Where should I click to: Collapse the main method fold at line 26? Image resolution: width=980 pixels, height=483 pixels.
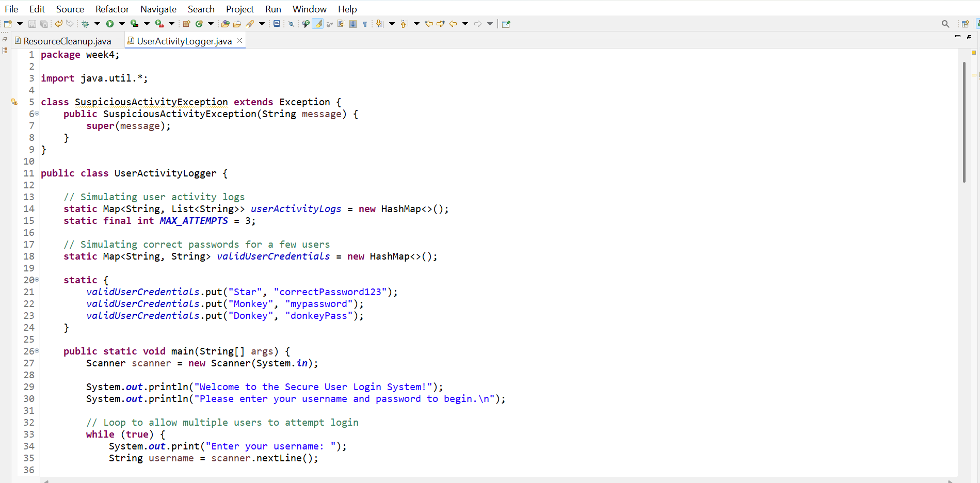click(37, 351)
